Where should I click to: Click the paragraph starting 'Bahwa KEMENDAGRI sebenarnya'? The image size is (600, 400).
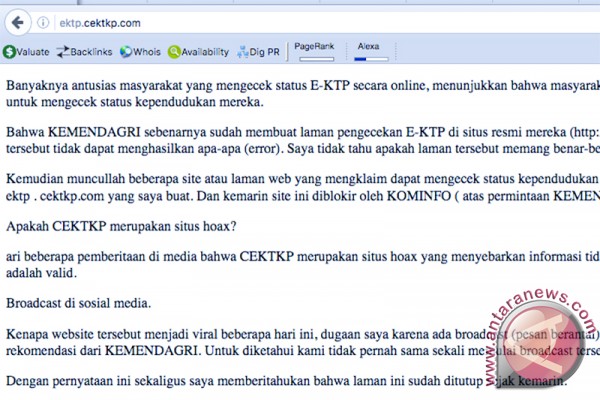point(303,140)
